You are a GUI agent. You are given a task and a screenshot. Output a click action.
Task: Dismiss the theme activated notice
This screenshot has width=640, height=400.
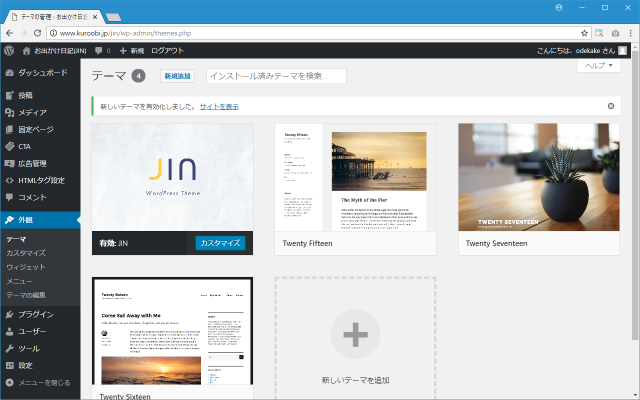coord(611,105)
